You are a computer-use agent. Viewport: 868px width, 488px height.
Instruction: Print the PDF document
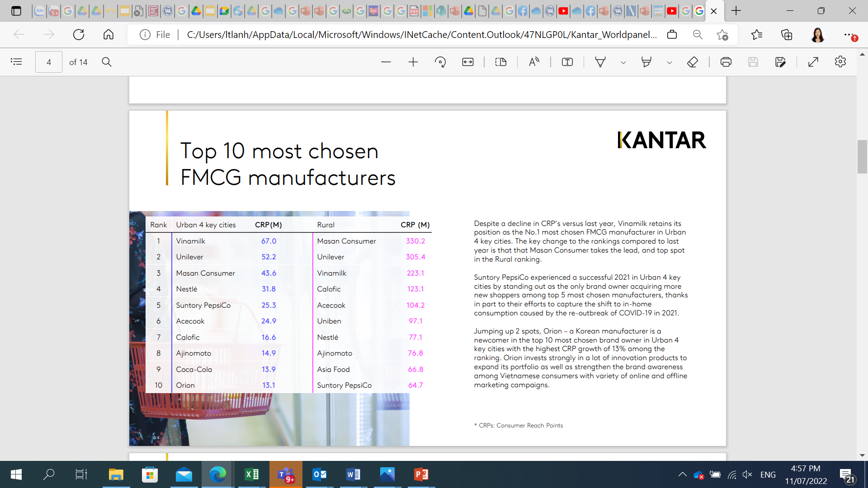tap(726, 62)
